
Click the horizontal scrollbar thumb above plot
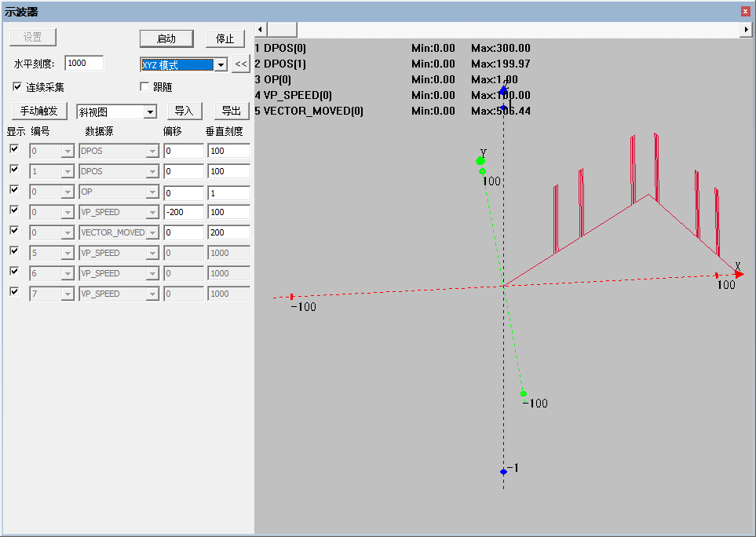pos(282,29)
